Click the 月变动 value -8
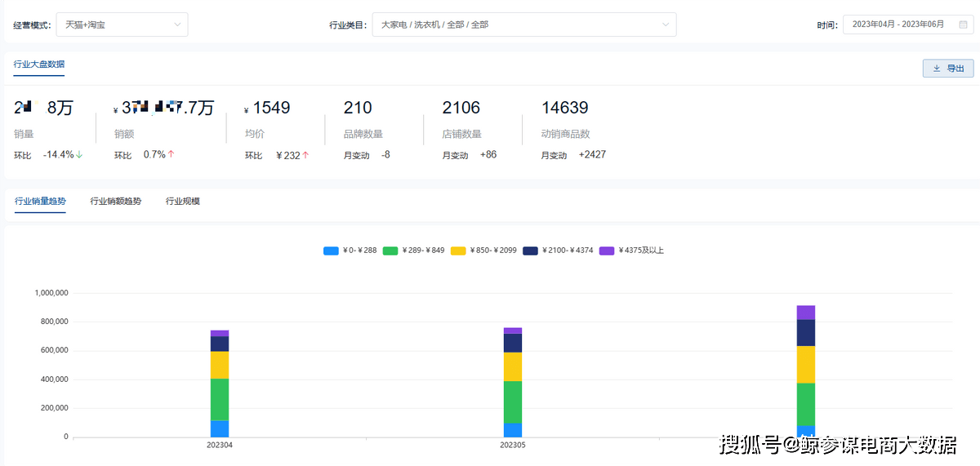Screen dimensions: 980x466 pos(385,154)
